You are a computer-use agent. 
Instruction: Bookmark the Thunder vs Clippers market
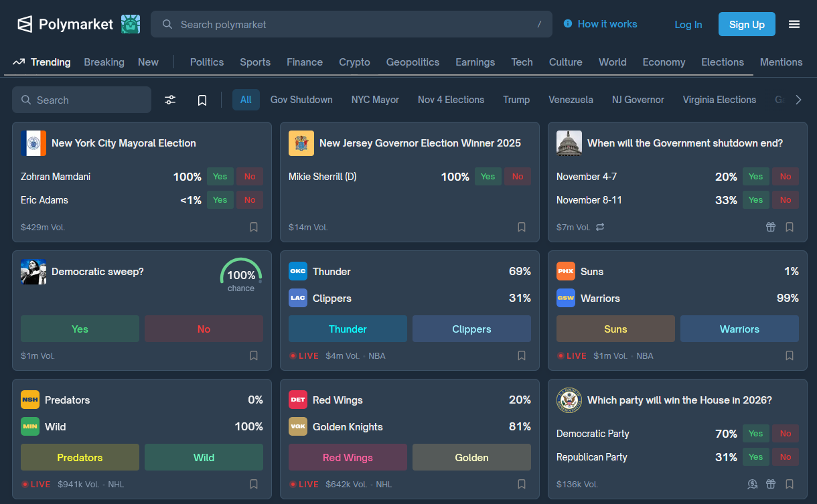tap(522, 355)
